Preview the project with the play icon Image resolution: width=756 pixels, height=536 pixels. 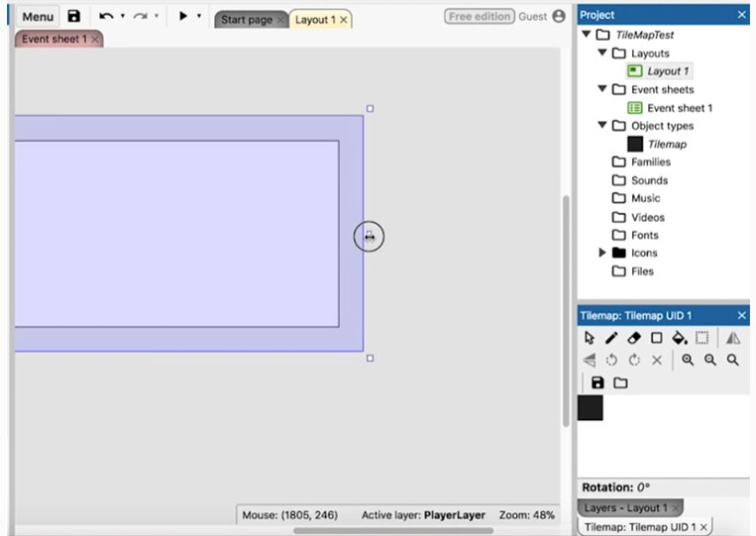(x=183, y=16)
